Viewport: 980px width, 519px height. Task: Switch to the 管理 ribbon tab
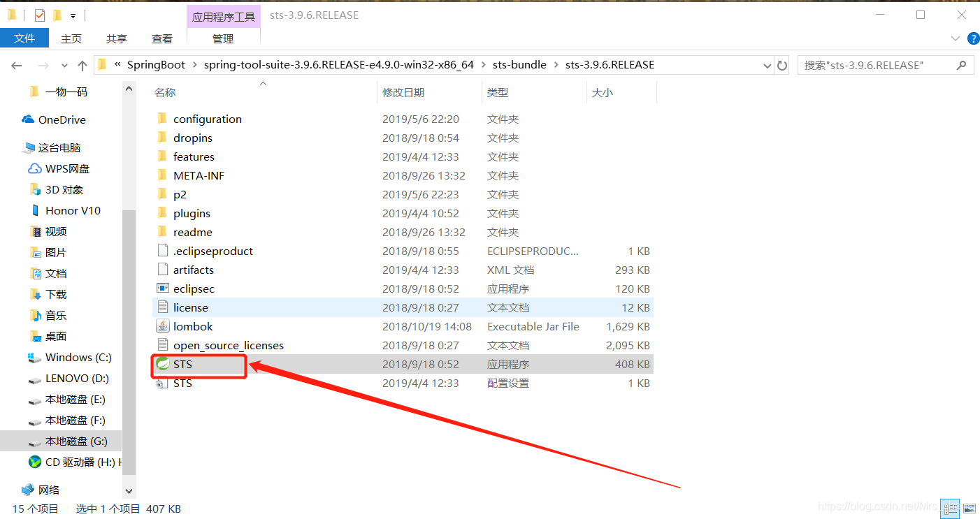tap(223, 38)
